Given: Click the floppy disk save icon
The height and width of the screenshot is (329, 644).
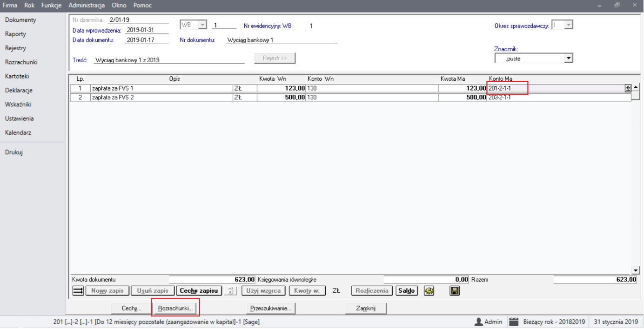Looking at the screenshot, I should 455,291.
